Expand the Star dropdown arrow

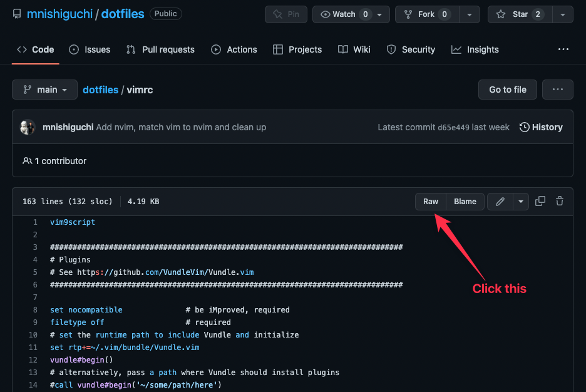tap(562, 14)
